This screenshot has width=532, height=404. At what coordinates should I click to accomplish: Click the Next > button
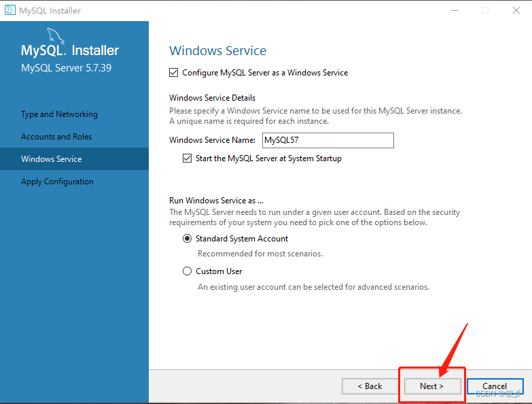point(432,386)
